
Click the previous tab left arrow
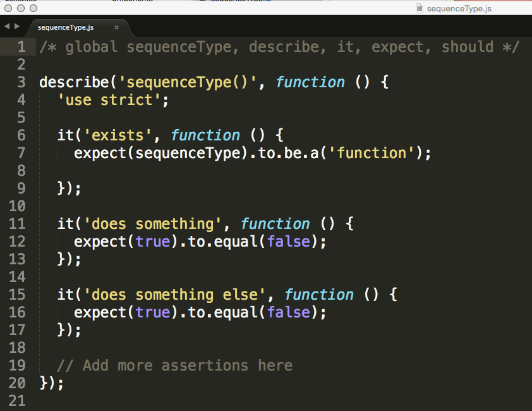pos(6,27)
